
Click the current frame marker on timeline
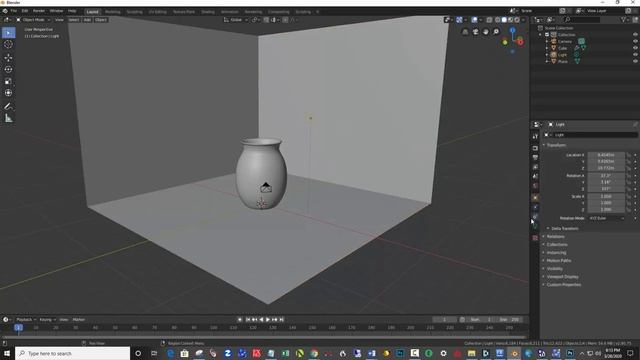18,327
